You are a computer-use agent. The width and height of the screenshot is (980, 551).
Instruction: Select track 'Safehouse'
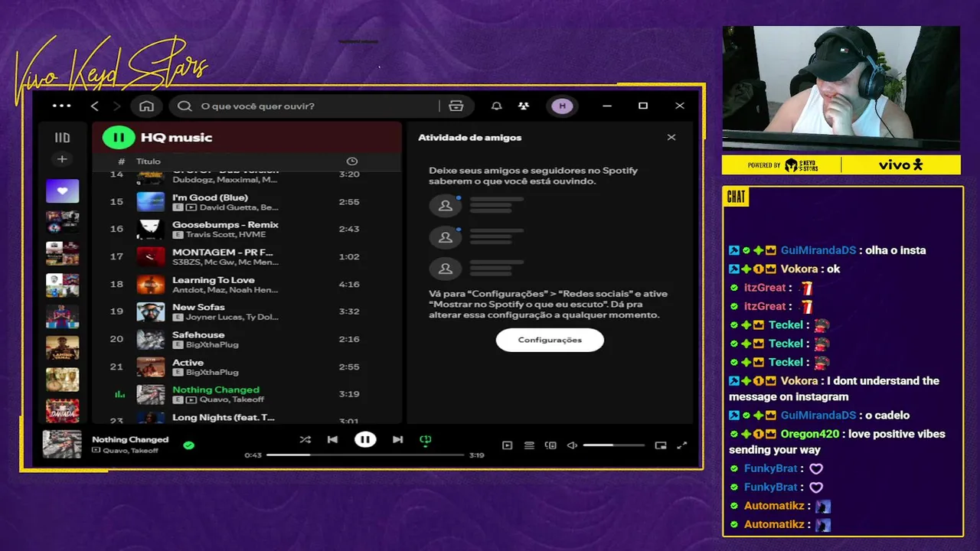[247, 340]
